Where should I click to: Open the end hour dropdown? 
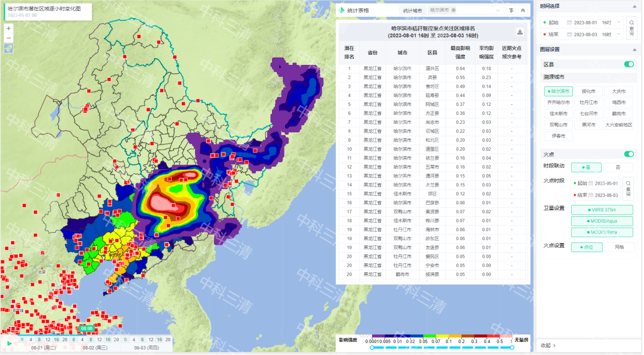611,35
